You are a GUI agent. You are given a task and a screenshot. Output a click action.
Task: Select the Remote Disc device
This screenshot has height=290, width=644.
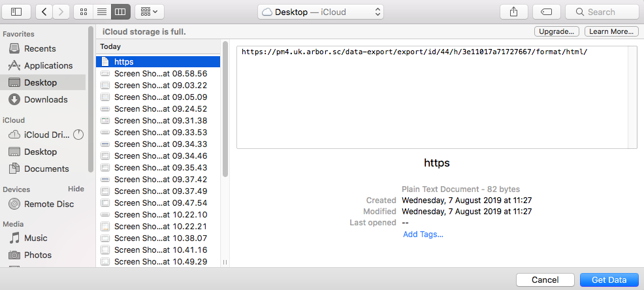pyautogui.click(x=49, y=204)
